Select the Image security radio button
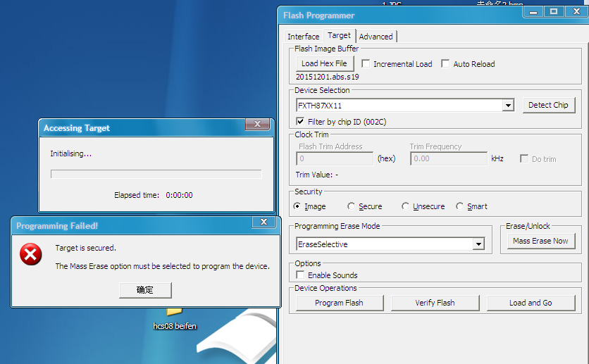 tap(297, 206)
